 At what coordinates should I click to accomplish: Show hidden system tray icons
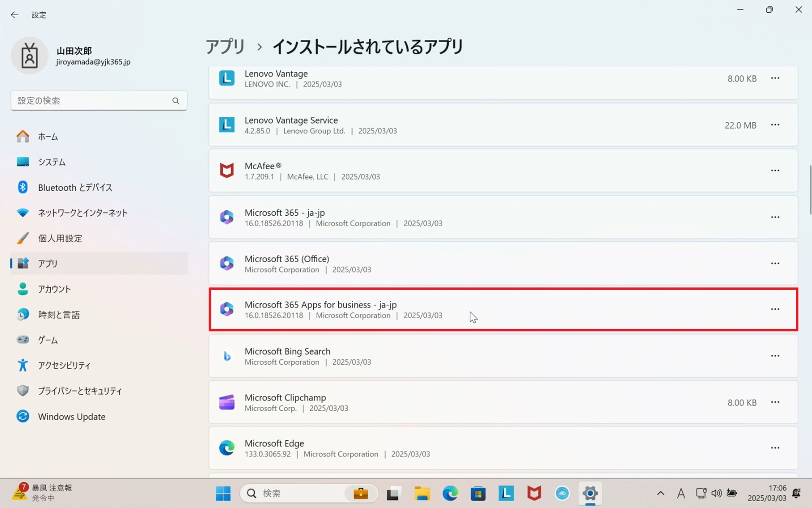[661, 493]
